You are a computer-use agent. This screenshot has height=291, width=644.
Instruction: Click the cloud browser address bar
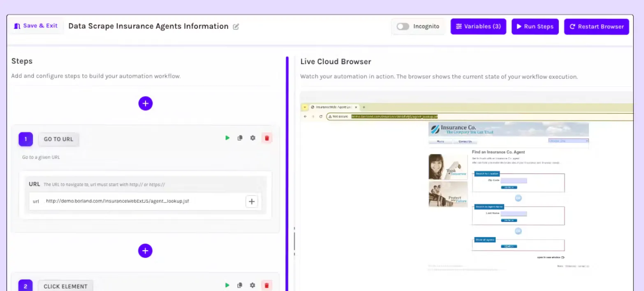479,117
